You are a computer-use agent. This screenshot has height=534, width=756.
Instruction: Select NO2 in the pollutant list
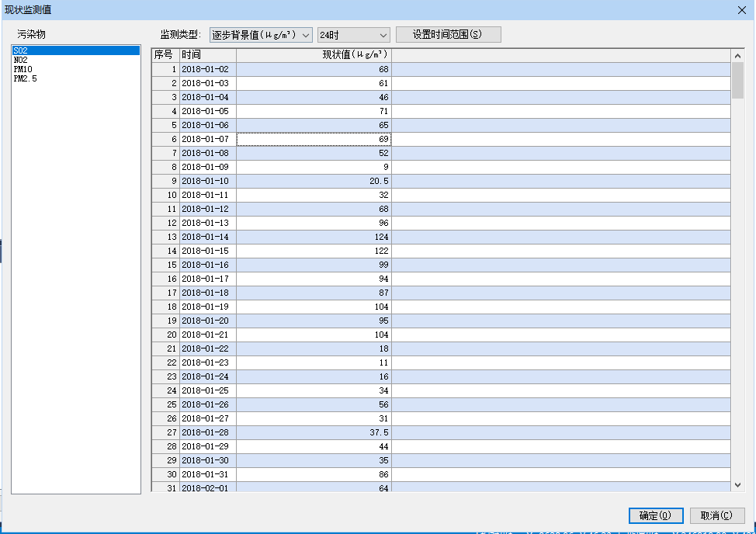coord(21,60)
